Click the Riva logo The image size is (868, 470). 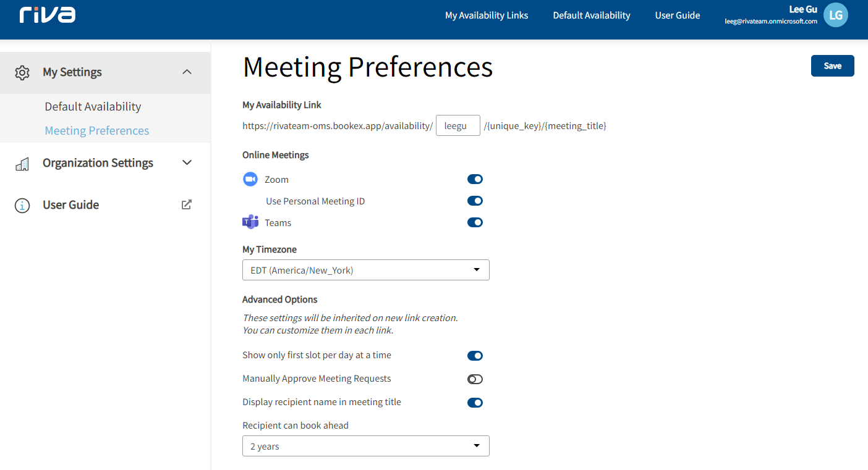click(47, 15)
